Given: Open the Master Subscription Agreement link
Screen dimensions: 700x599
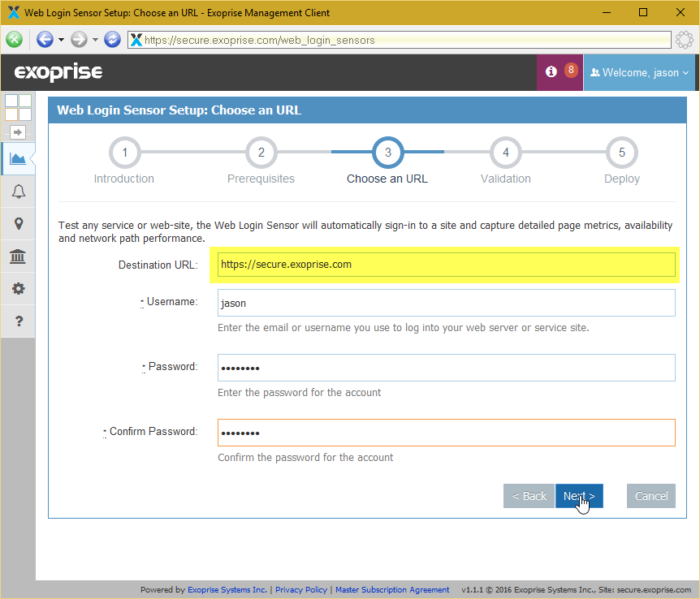Looking at the screenshot, I should pos(392,589).
